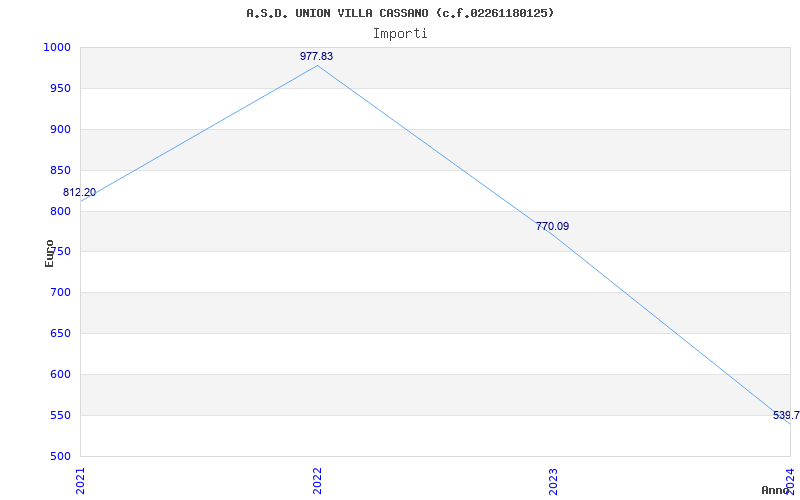
Task: Click the 950 y-axis tick label
Action: tap(60, 88)
